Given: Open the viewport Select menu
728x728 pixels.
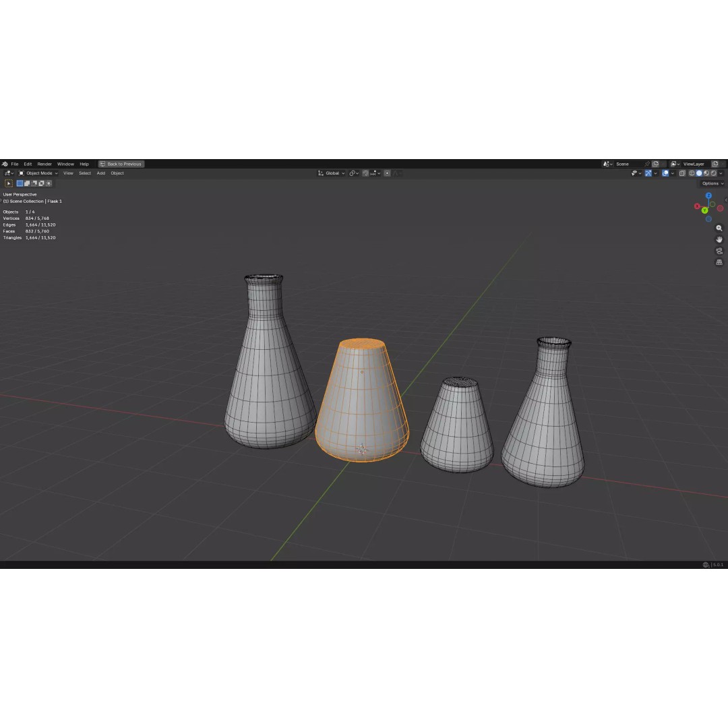Looking at the screenshot, I should pyautogui.click(x=85, y=173).
